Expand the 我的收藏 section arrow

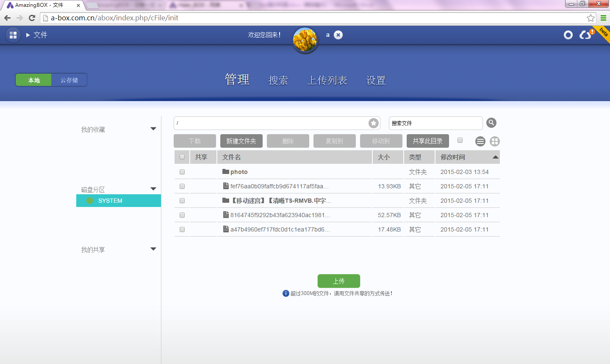[153, 129]
